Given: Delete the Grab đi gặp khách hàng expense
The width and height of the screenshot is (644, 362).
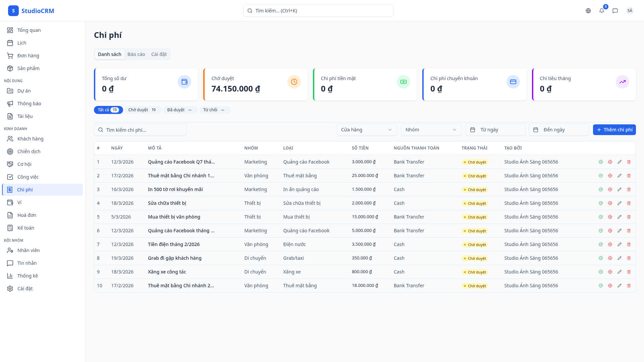Looking at the screenshot, I should click(629, 258).
